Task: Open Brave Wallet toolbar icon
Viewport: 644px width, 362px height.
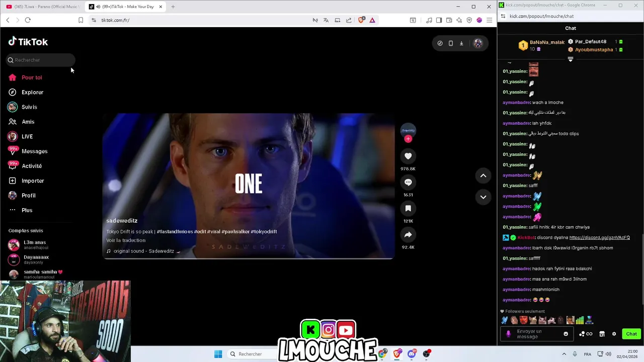Action: click(x=449, y=20)
